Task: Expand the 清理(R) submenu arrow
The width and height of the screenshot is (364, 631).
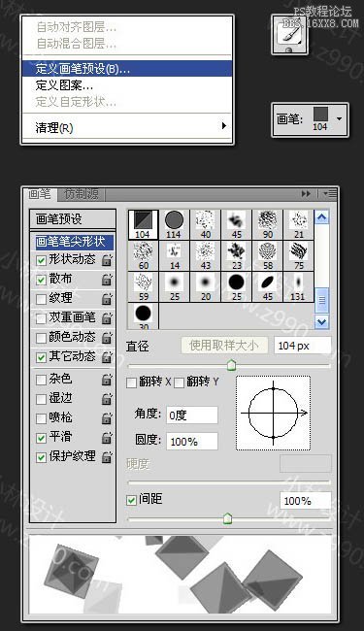Action: 224,126
